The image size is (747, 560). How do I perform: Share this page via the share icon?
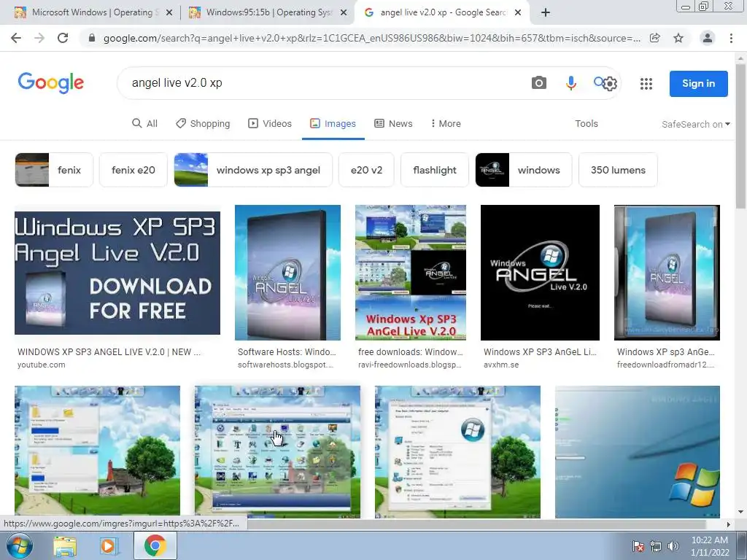pyautogui.click(x=655, y=38)
